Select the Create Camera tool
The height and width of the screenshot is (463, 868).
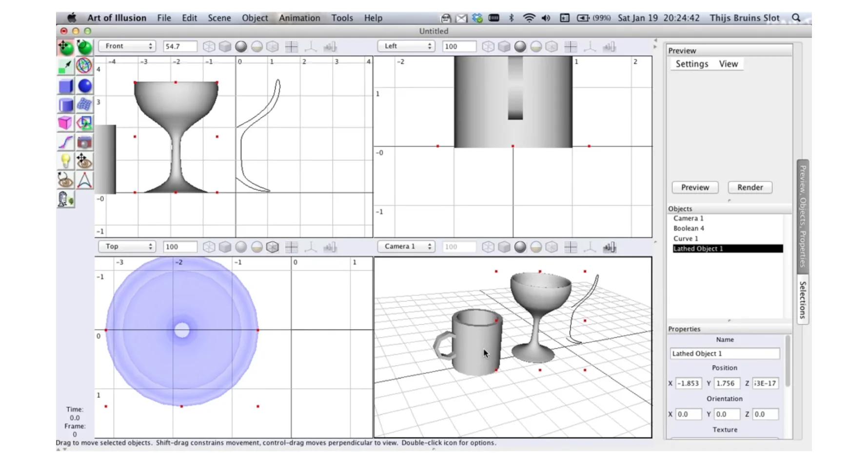[x=85, y=143]
